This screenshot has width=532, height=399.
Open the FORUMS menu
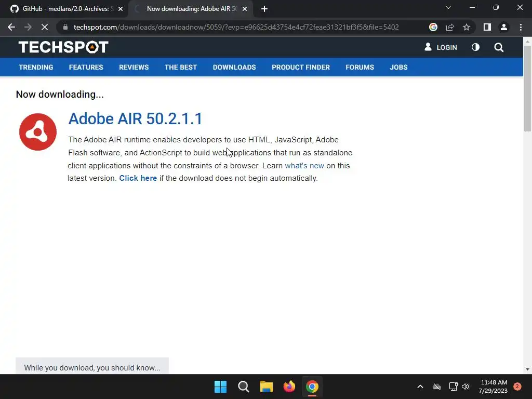[x=360, y=67]
